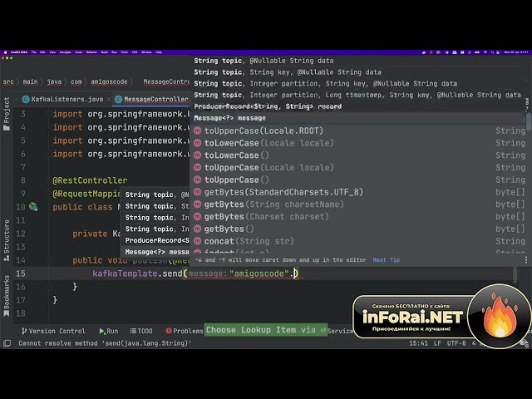This screenshot has height=399, width=532.
Task: Click the battery icon in the menu bar
Action: point(477,52)
